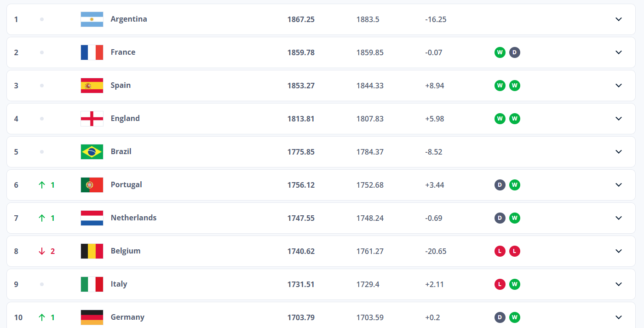Click Belgium's red down-arrow rank change icon
This screenshot has height=328, width=644.
(42, 251)
